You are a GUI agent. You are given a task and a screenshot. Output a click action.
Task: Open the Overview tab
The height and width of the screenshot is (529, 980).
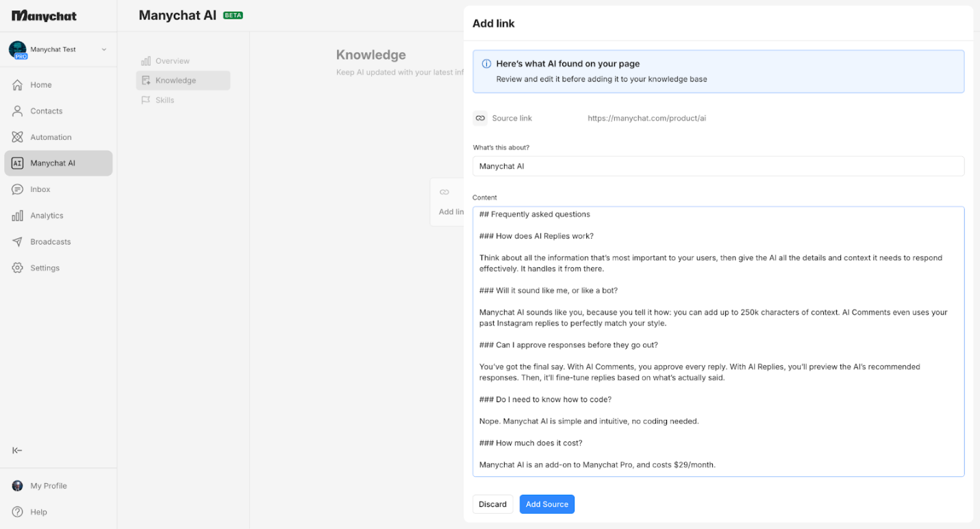(172, 61)
